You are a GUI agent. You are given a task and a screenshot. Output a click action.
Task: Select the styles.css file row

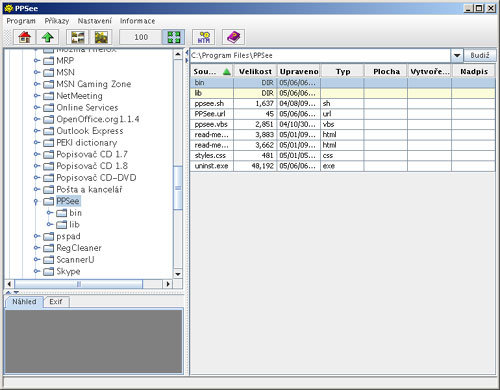coord(343,156)
